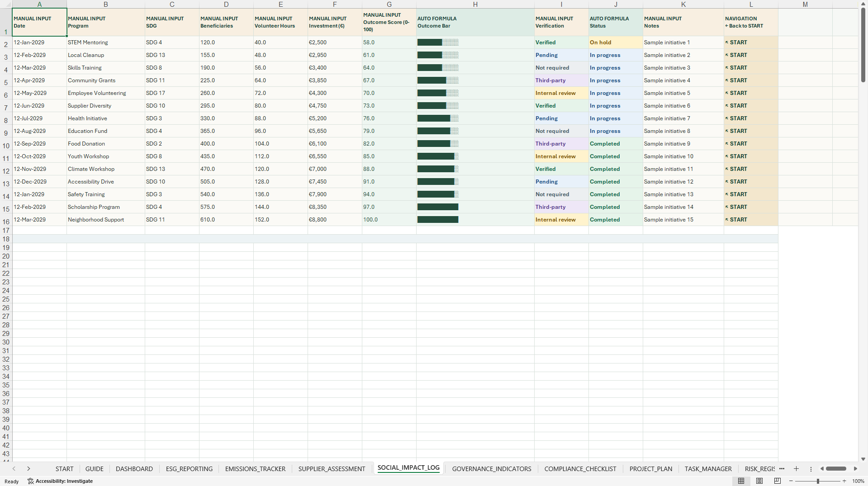Click the Employee Volunteering program cell
The width and height of the screenshot is (868, 486).
tap(105, 93)
